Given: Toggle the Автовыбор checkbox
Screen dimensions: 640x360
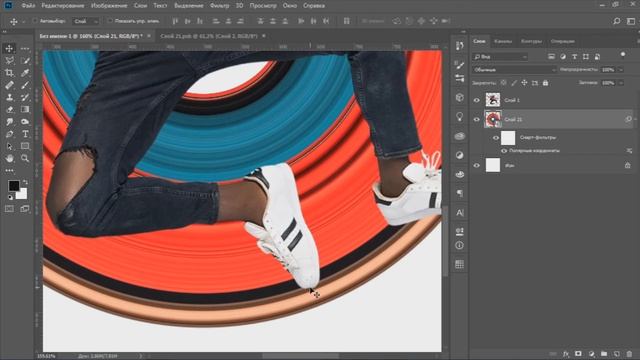Looking at the screenshot, I should coord(35,21).
